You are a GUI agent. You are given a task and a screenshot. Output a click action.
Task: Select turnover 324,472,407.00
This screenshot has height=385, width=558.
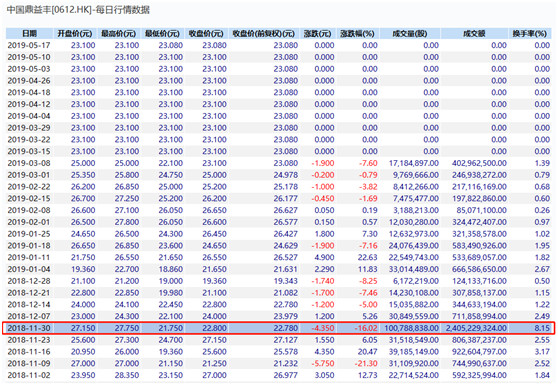pyautogui.click(x=479, y=222)
